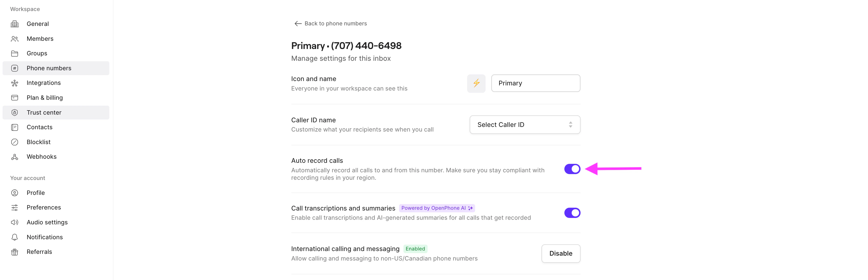The width and height of the screenshot is (868, 280).
Task: Open the Members section icon
Action: coord(15,38)
